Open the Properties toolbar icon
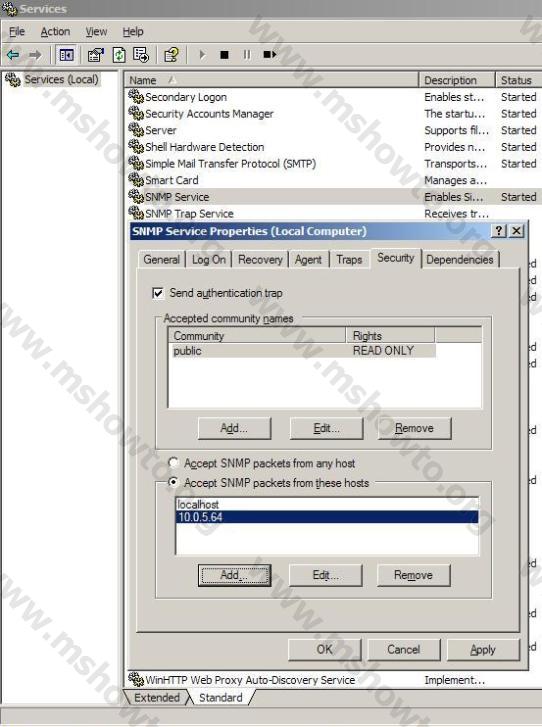This screenshot has height=727, width=542. pyautogui.click(x=96, y=55)
